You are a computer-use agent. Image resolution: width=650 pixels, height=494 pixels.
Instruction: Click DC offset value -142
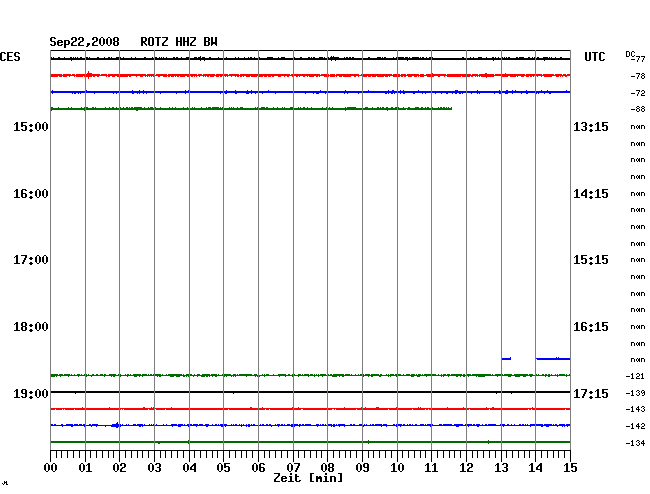[x=635, y=426]
